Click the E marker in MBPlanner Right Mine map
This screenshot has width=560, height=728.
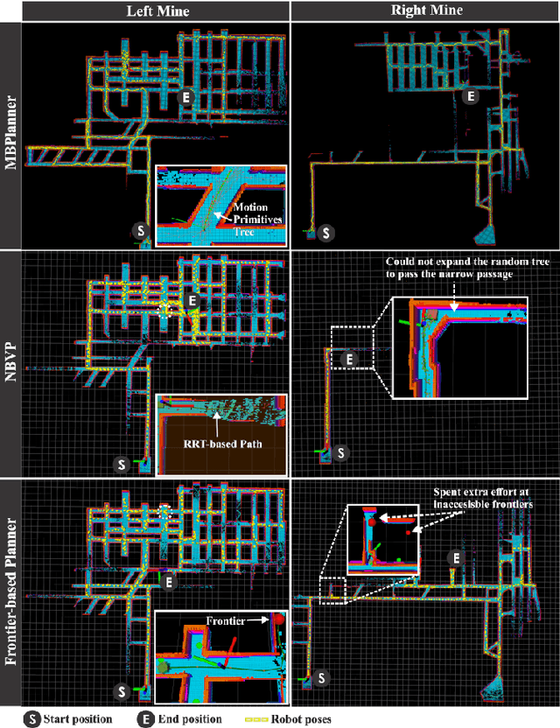coord(471,96)
